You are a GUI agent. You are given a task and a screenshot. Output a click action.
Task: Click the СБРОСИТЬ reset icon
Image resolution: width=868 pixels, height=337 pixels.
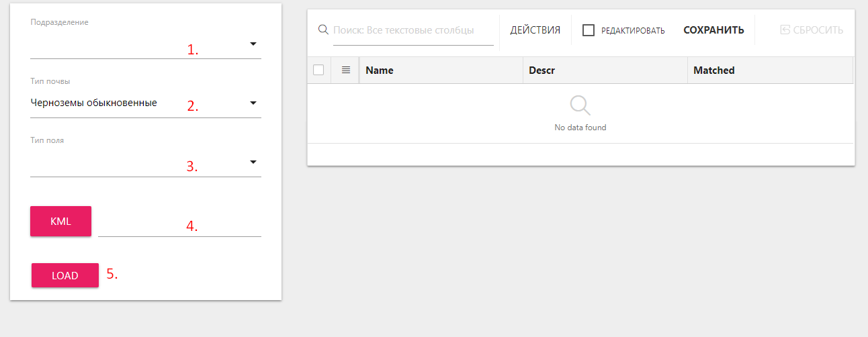(x=785, y=30)
